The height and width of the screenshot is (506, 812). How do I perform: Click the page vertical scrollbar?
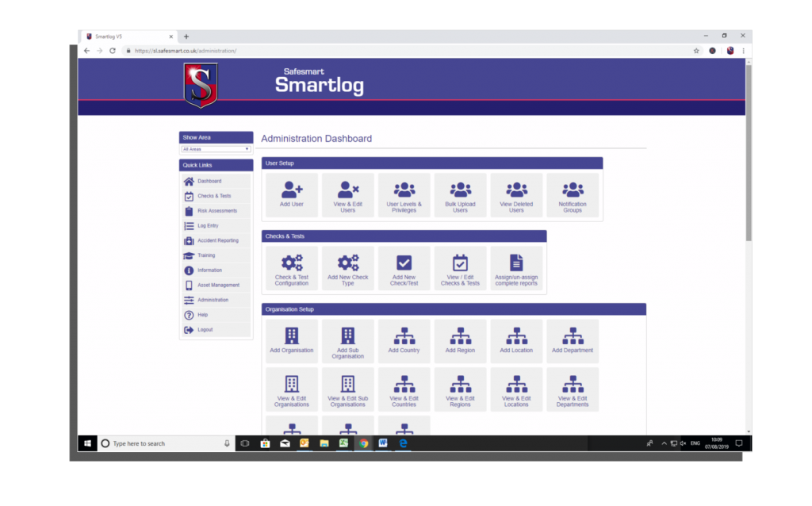coord(749,153)
